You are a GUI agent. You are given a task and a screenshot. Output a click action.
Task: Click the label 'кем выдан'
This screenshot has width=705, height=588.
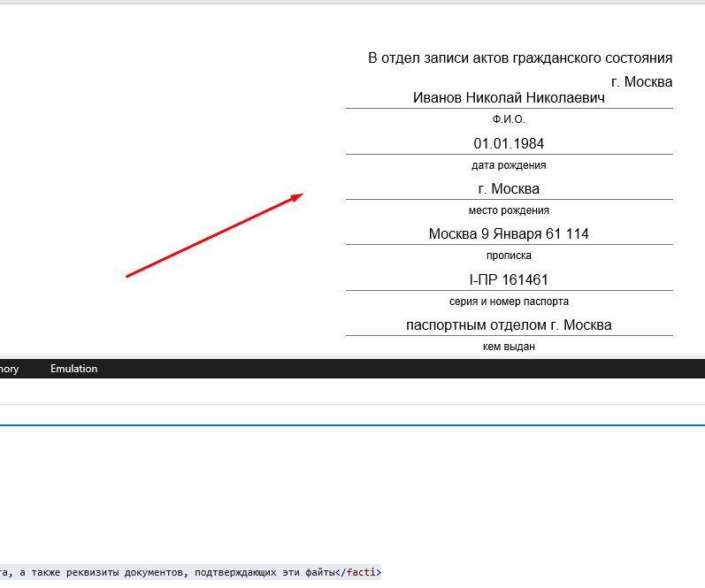509,347
